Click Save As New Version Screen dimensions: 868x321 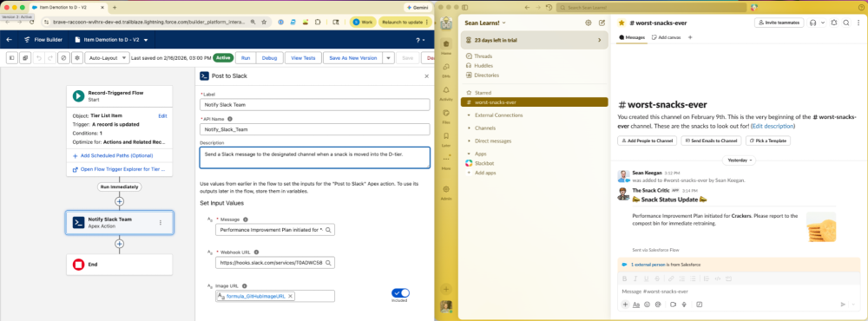[x=352, y=57]
